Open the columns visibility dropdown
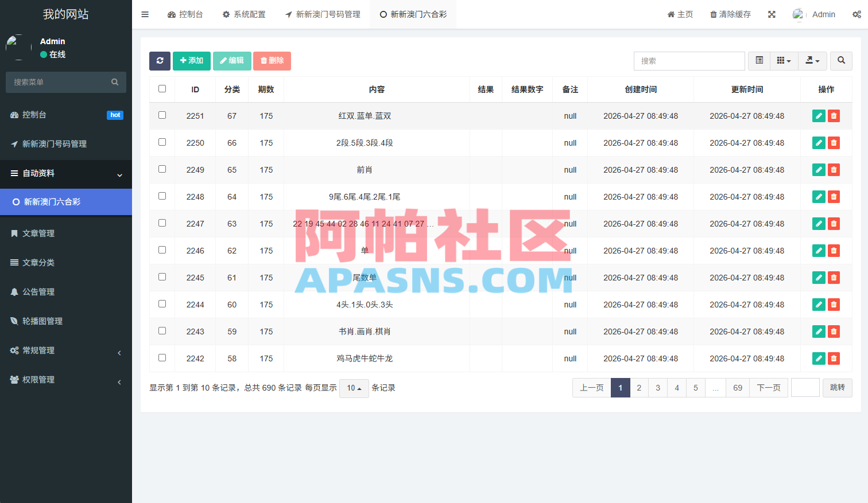This screenshot has height=503, width=868. (784, 61)
